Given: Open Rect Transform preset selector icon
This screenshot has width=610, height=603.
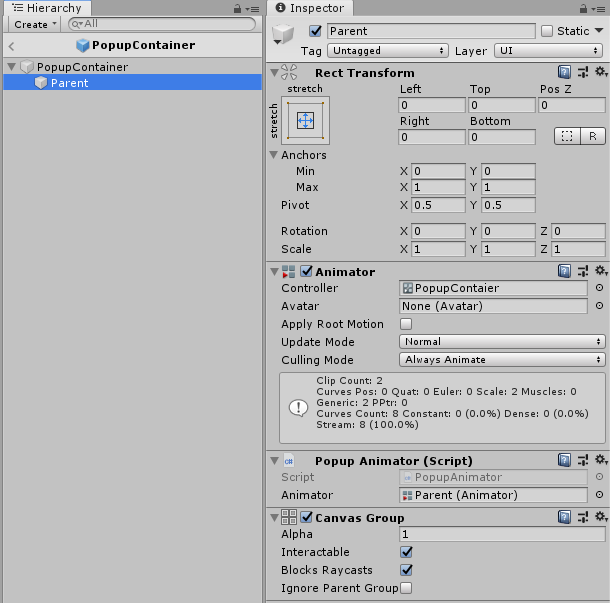Looking at the screenshot, I should point(583,72).
